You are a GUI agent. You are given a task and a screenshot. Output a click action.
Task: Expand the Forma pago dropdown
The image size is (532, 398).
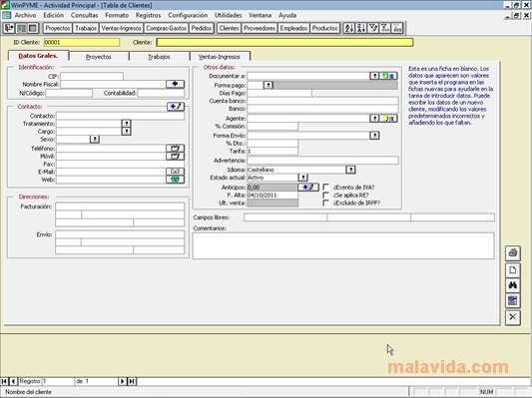click(x=268, y=85)
